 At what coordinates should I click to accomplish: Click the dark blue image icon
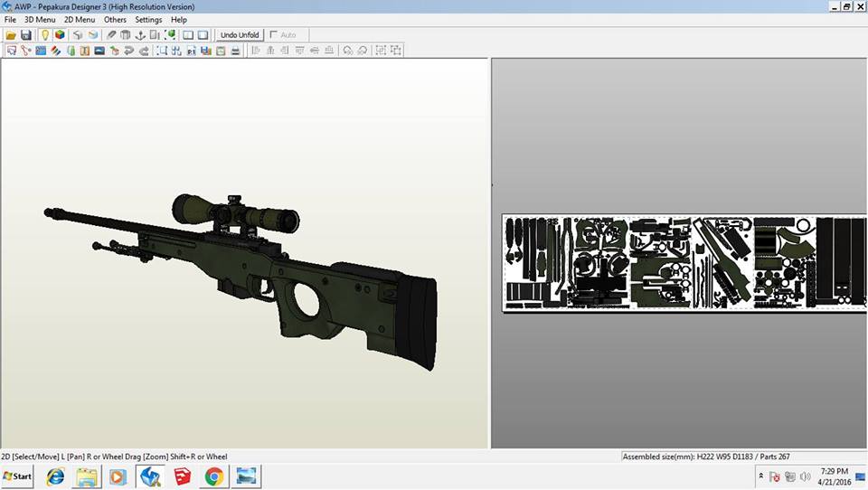pyautogui.click(x=99, y=51)
